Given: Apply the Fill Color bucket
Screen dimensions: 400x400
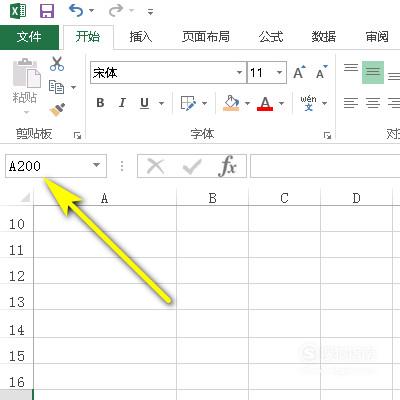Looking at the screenshot, I should pos(231,103).
